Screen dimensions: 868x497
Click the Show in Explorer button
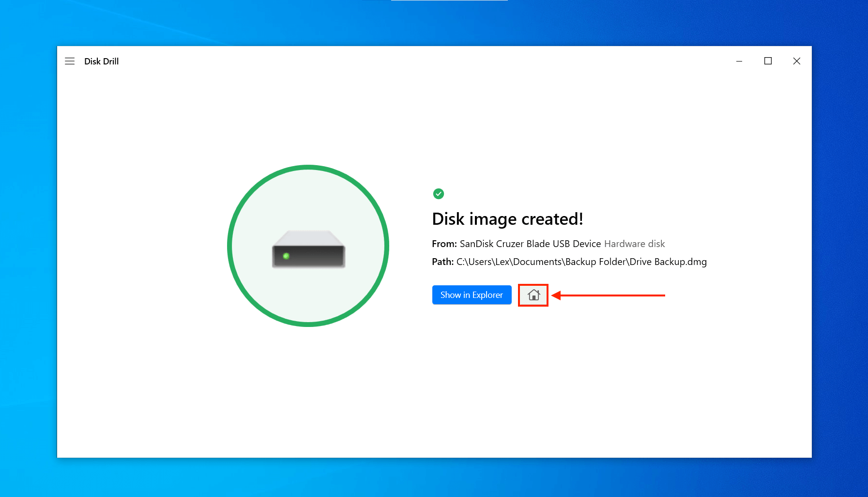click(x=472, y=295)
